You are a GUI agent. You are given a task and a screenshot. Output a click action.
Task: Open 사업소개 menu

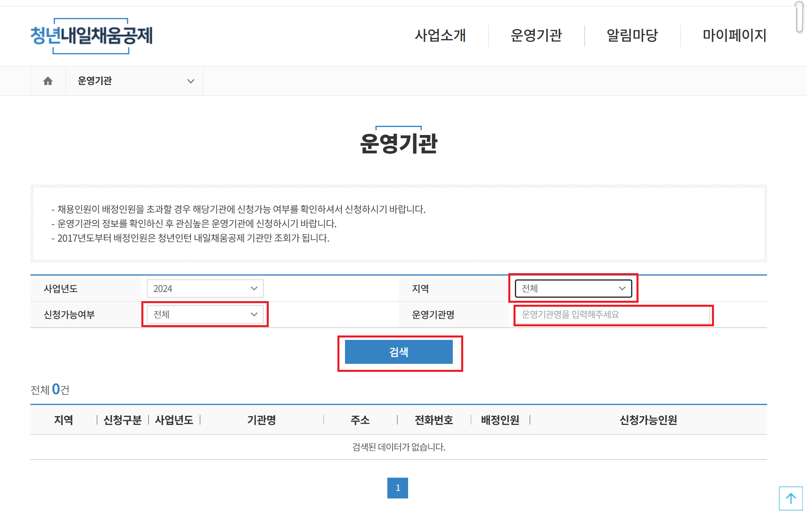tap(440, 36)
